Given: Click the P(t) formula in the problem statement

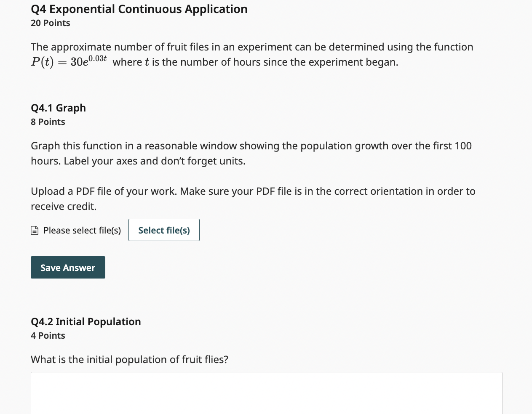Looking at the screenshot, I should 68,61.
